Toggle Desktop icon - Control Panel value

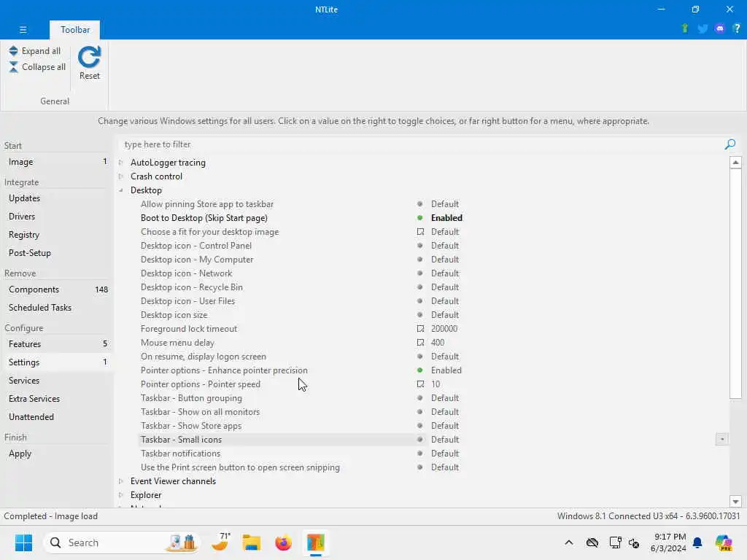444,245
